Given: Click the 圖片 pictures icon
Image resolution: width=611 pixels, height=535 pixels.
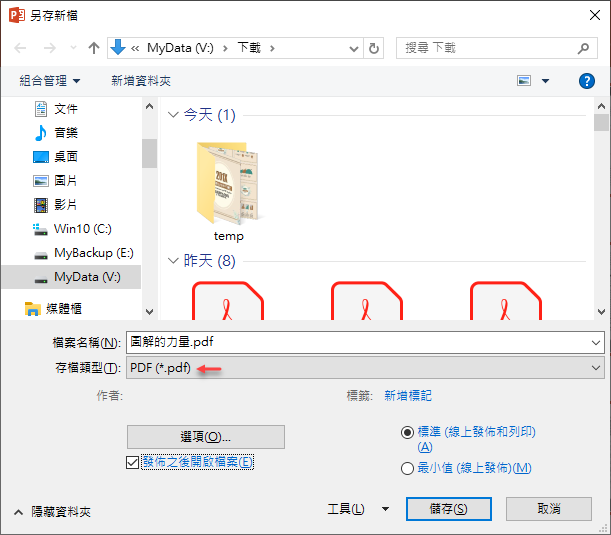Looking at the screenshot, I should point(41,181).
